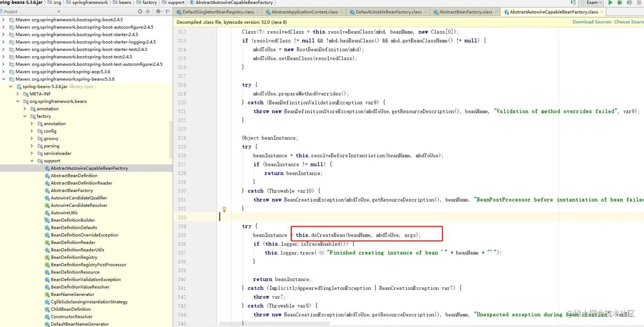Expand the META-INF folder
This screenshot has width=644, height=327.
(x=18, y=94)
